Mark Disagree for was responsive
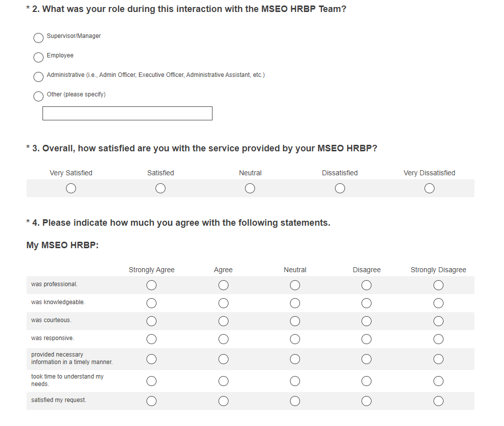504x426 pixels. tap(366, 339)
